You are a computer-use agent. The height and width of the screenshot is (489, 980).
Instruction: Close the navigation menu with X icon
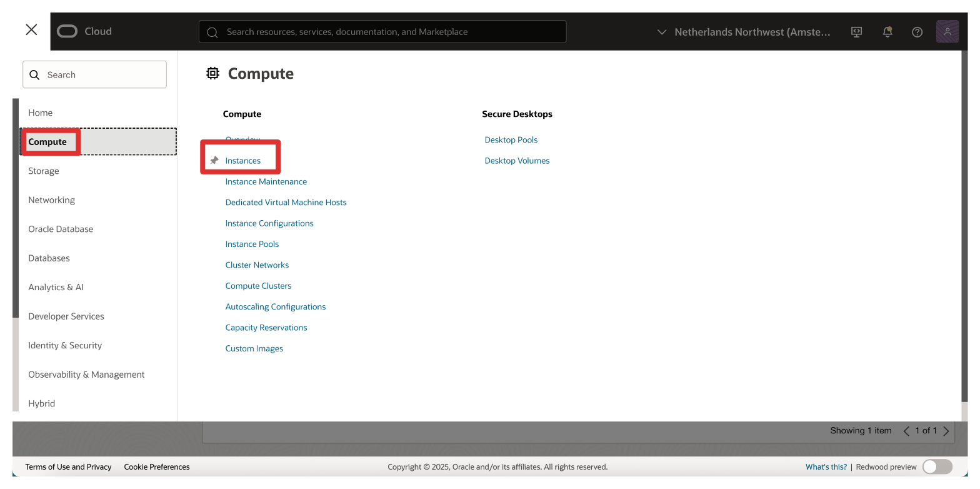pyautogui.click(x=31, y=30)
